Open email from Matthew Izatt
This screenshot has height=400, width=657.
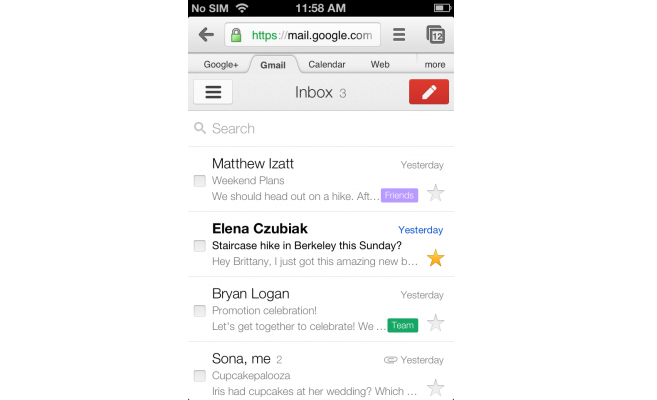click(321, 179)
